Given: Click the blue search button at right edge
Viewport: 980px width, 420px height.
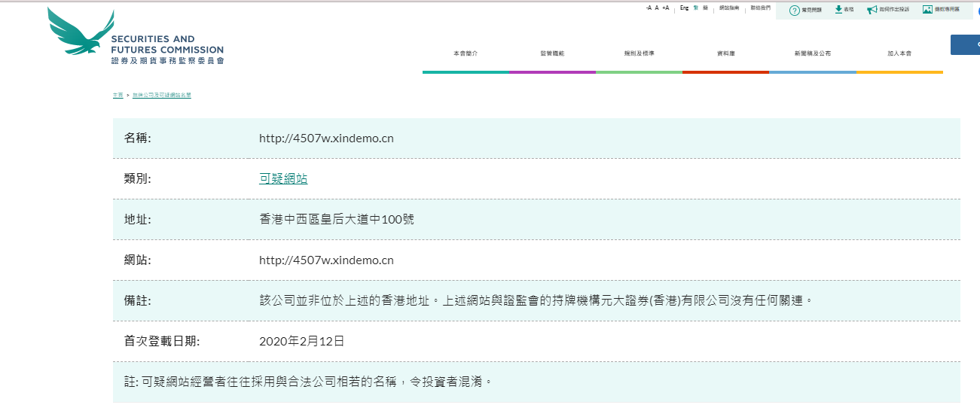Looking at the screenshot, I should tap(966, 44).
